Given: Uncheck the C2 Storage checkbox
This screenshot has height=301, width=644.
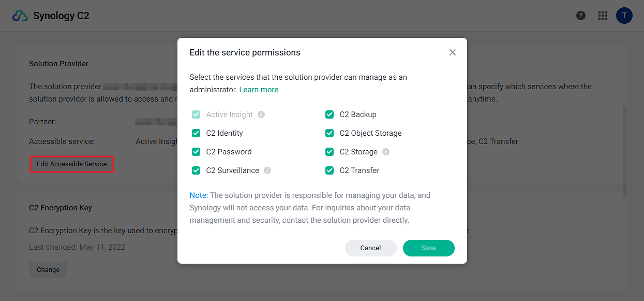Looking at the screenshot, I should point(330,152).
